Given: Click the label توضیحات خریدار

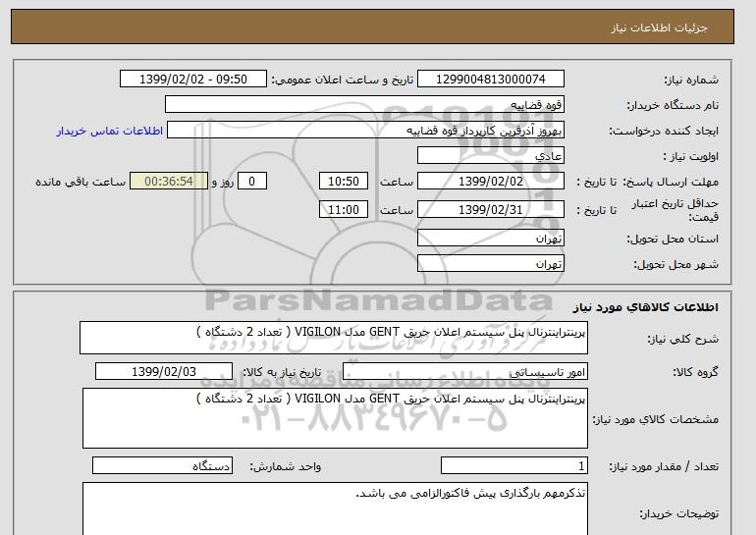Looking at the screenshot, I should coord(678,514).
